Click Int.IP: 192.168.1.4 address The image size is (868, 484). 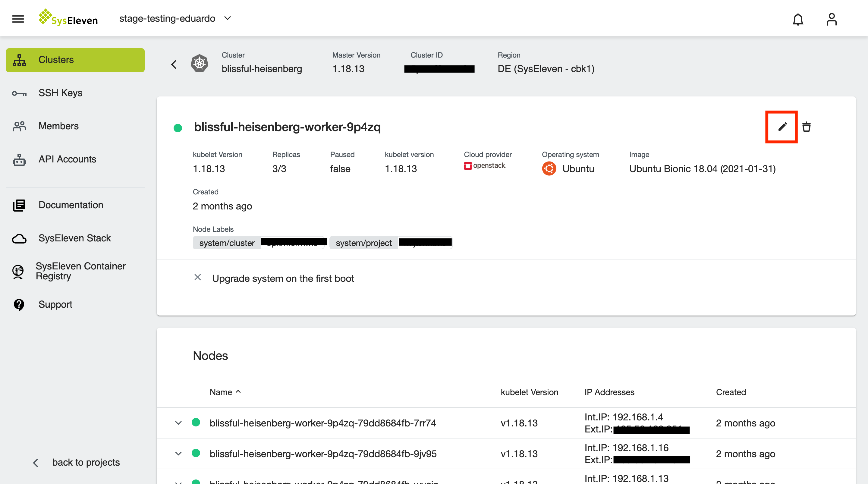coord(624,417)
